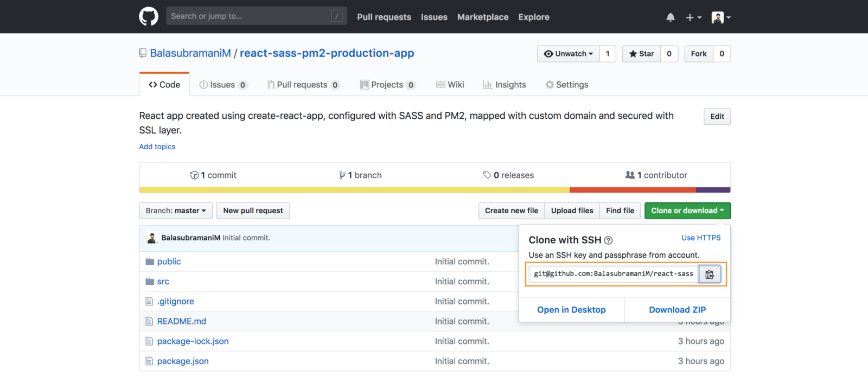Click the GitHub Octocat logo

(x=148, y=17)
